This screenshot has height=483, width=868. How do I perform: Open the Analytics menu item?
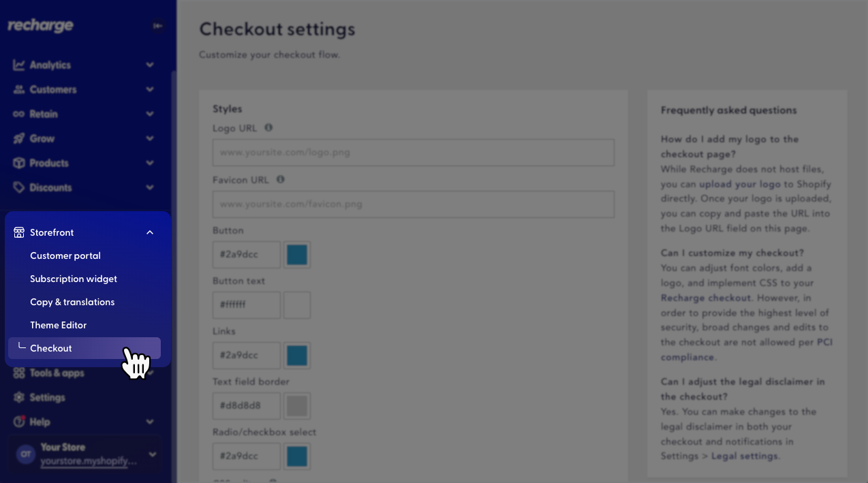click(x=50, y=65)
